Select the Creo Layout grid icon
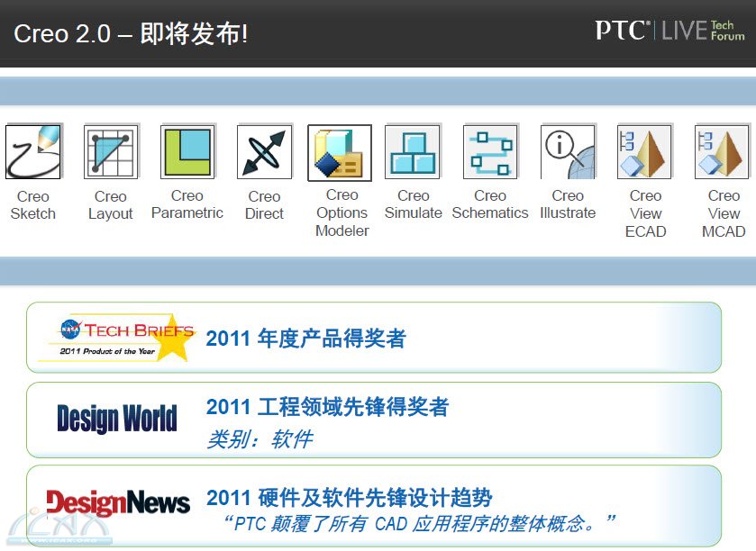756x551 pixels. pyautogui.click(x=111, y=152)
